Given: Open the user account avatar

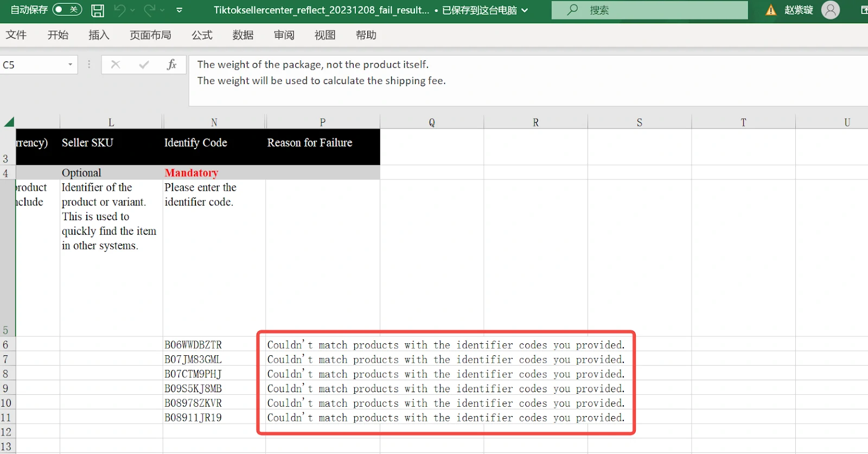Looking at the screenshot, I should [x=830, y=10].
